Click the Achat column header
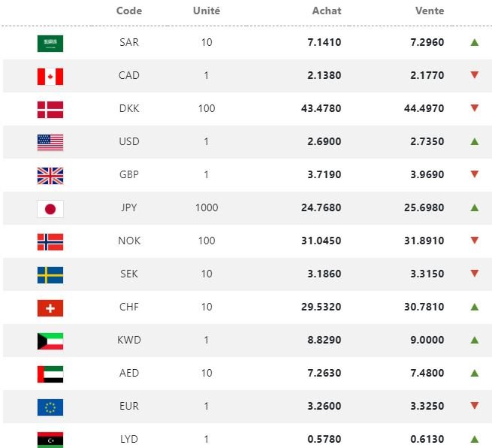Viewport: 492px width, 448px height. [x=327, y=11]
